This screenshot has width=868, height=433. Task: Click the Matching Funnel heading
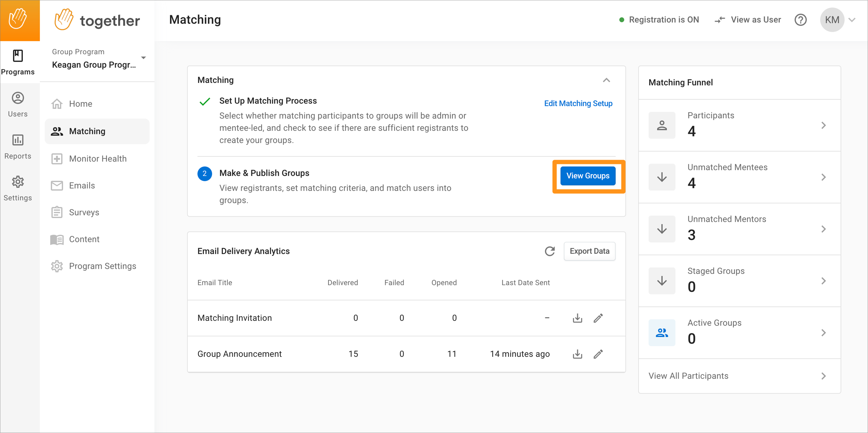[681, 83]
